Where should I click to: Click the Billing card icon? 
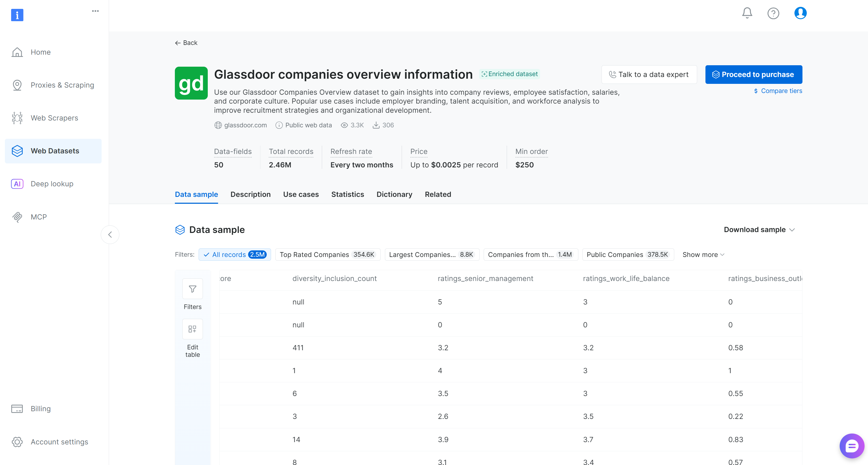click(x=17, y=409)
